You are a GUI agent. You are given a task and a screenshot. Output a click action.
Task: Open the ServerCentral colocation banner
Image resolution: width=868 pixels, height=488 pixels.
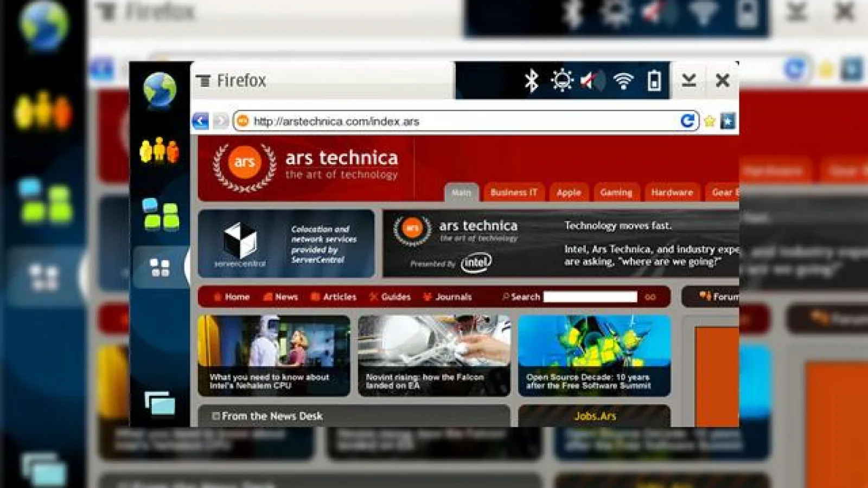286,243
